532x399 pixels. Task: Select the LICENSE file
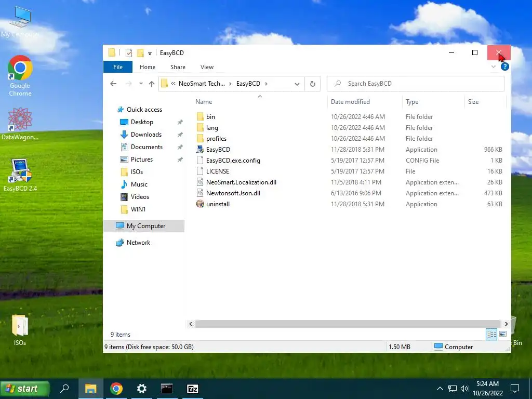click(x=218, y=171)
